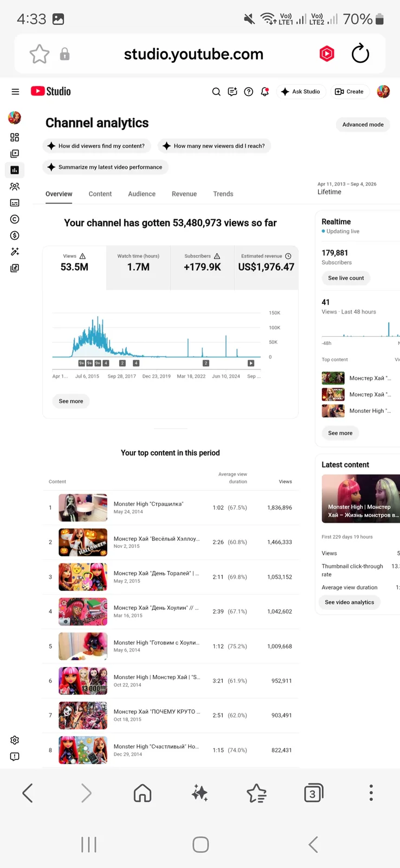Tap the browser home button
The width and height of the screenshot is (400, 868).
tap(143, 793)
